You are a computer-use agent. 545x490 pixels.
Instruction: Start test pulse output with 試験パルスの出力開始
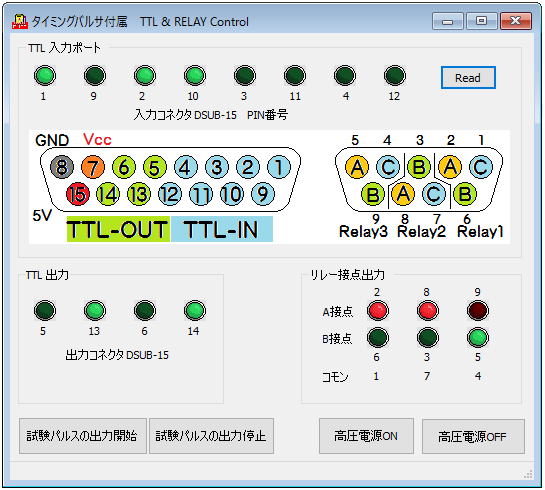83,436
